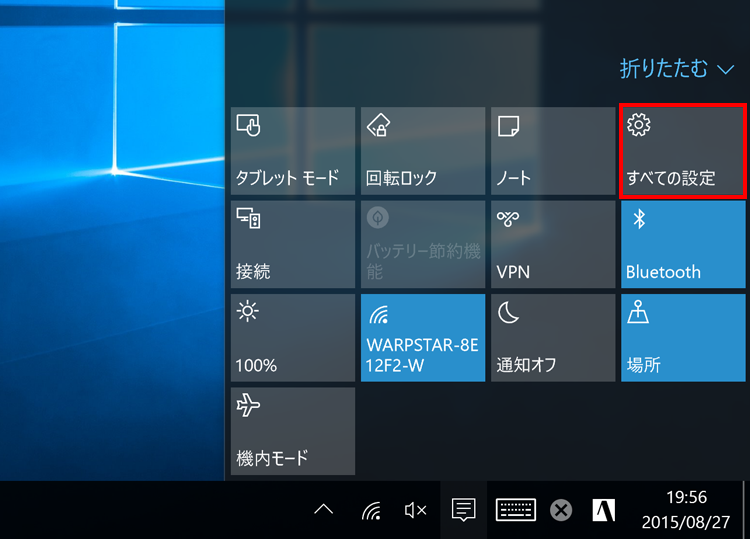Click the gray X tray icon
Screen dimensions: 750x539
561,510
